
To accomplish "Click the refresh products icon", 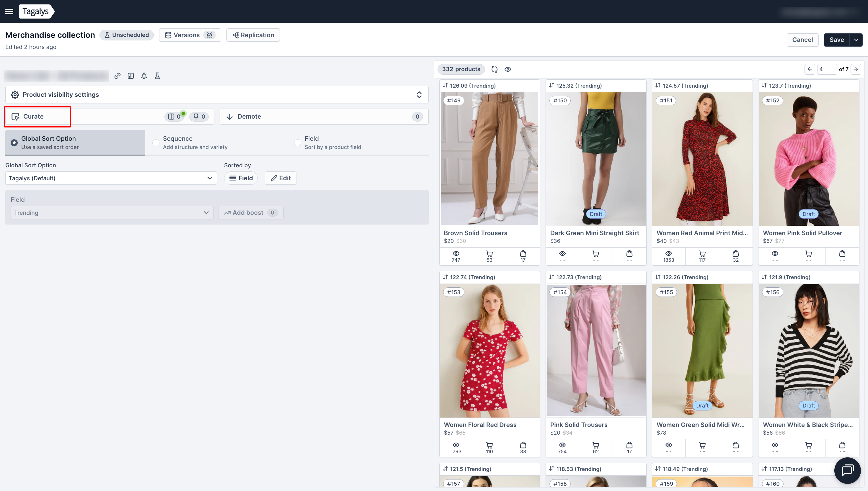I will click(x=495, y=69).
